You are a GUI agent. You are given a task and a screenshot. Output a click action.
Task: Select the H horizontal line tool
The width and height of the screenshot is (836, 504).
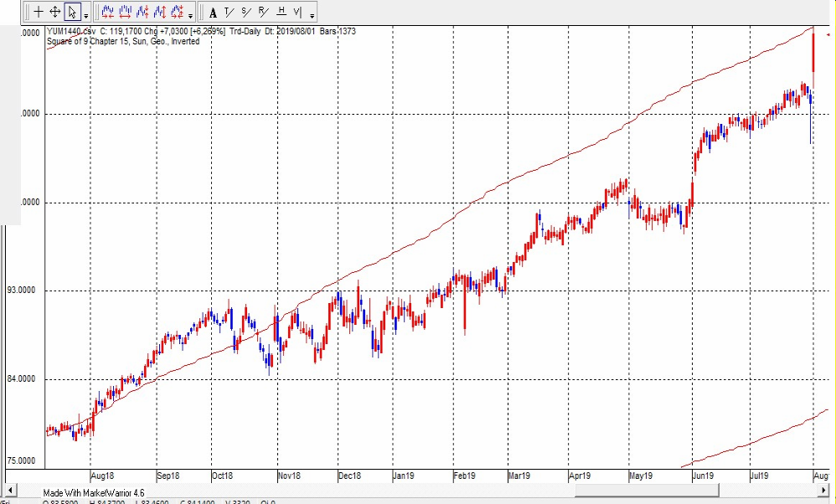281,12
